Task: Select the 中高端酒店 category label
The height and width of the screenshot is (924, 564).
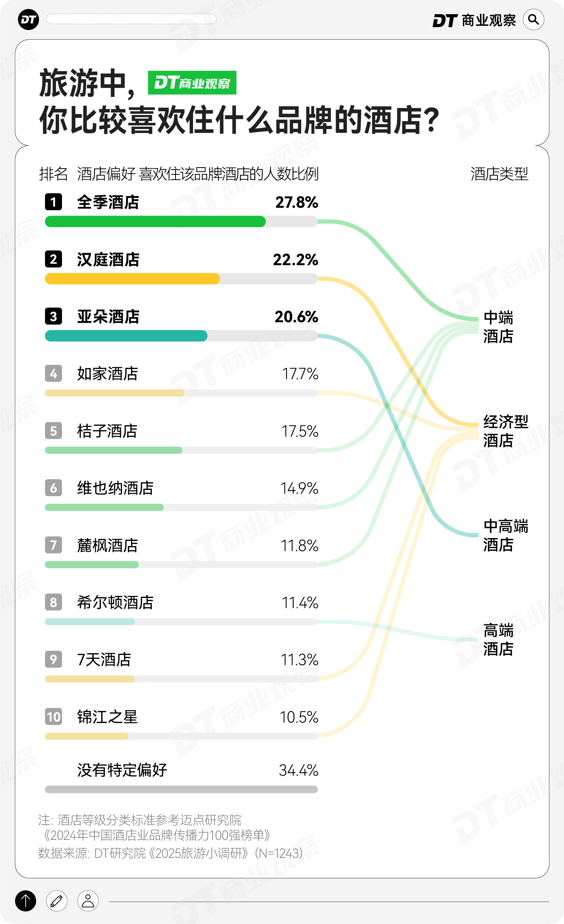Action: [505, 536]
